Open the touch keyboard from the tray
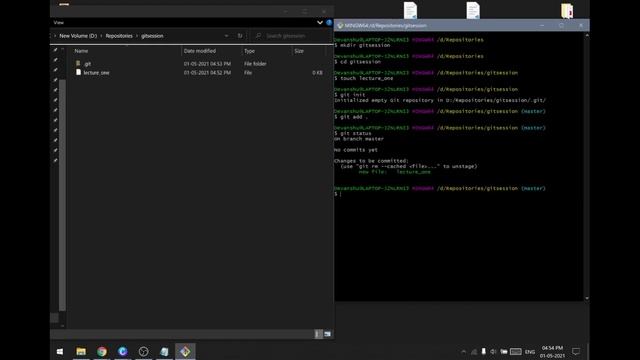Viewport: 640px width, 360px height. (516, 352)
